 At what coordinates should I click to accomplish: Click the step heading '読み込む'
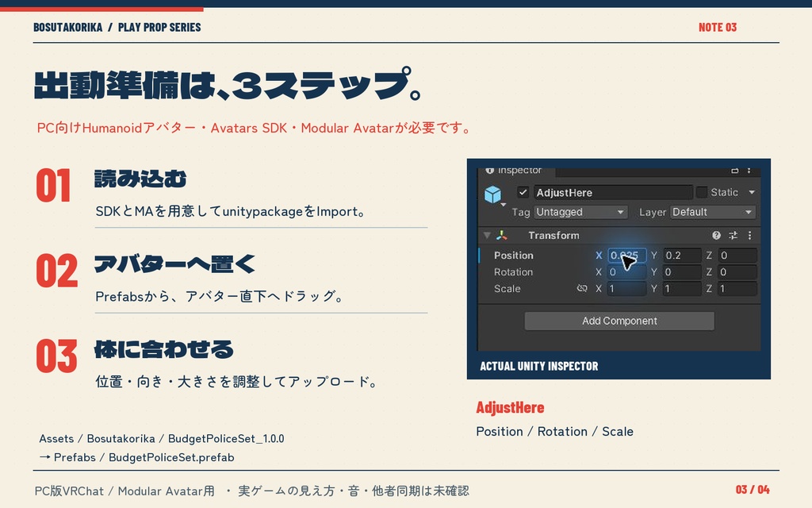coord(140,179)
